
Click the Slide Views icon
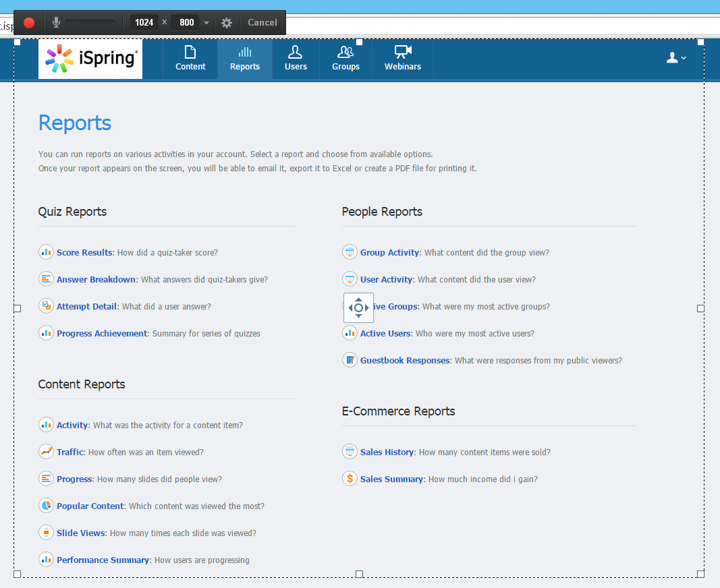pyautogui.click(x=46, y=533)
